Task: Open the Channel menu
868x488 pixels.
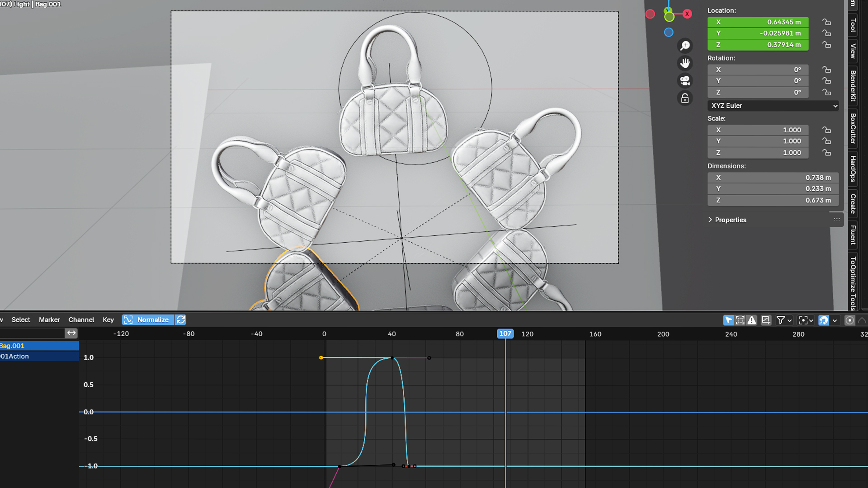Action: point(81,320)
